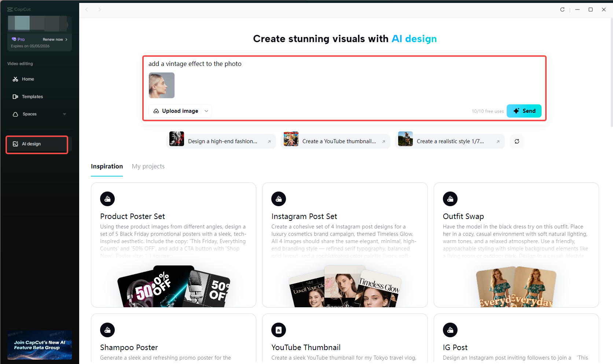Click the Send button

coord(524,111)
